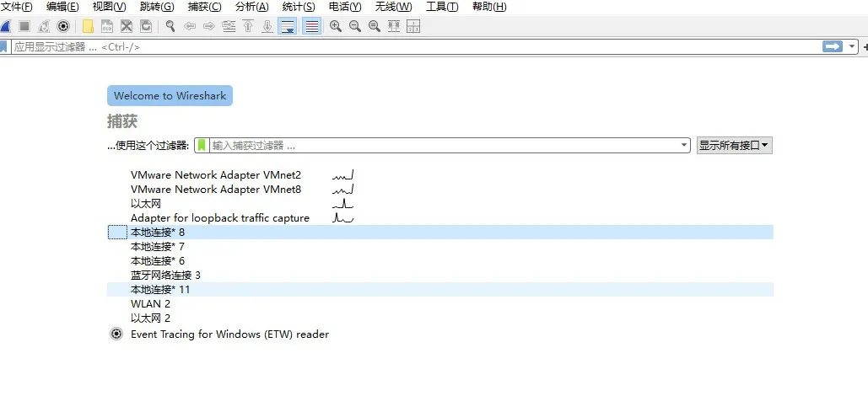Open the 编辑(E) menu
Screen dimensions: 868x412
(x=62, y=7)
